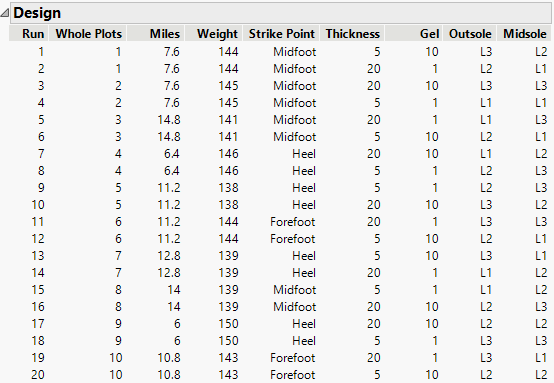Select the Whole Plots value for run 19
Viewport: 554px width, 383px height.
pos(115,358)
